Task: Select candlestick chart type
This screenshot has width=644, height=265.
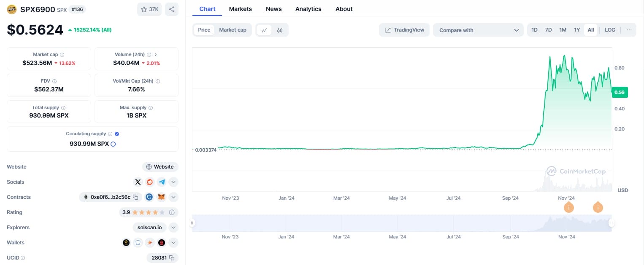Action: (280, 30)
